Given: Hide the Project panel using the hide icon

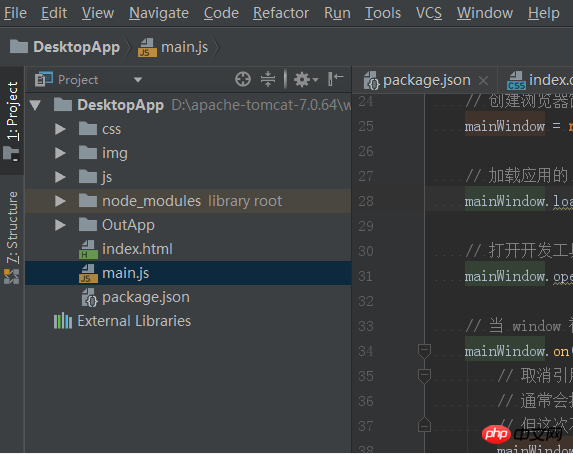Looking at the screenshot, I should pyautogui.click(x=335, y=79).
